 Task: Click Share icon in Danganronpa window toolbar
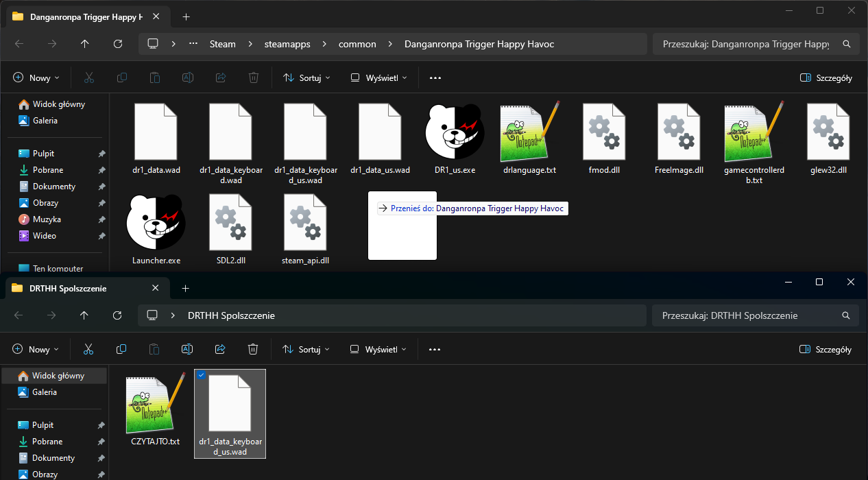(x=220, y=77)
